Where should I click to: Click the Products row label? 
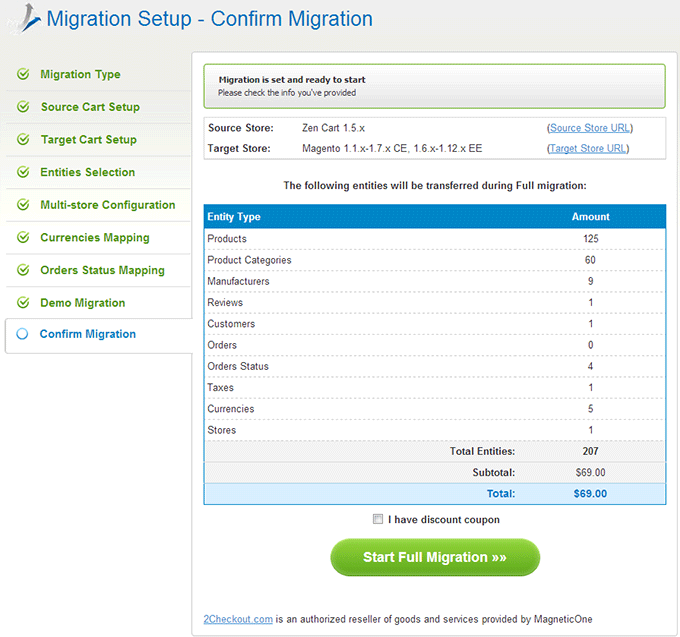(227, 238)
